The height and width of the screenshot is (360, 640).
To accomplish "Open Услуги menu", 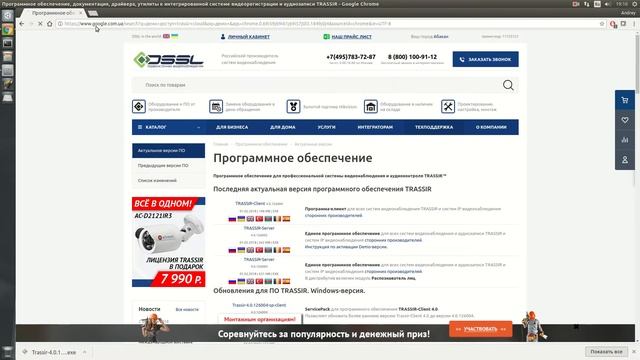I will 327,127.
